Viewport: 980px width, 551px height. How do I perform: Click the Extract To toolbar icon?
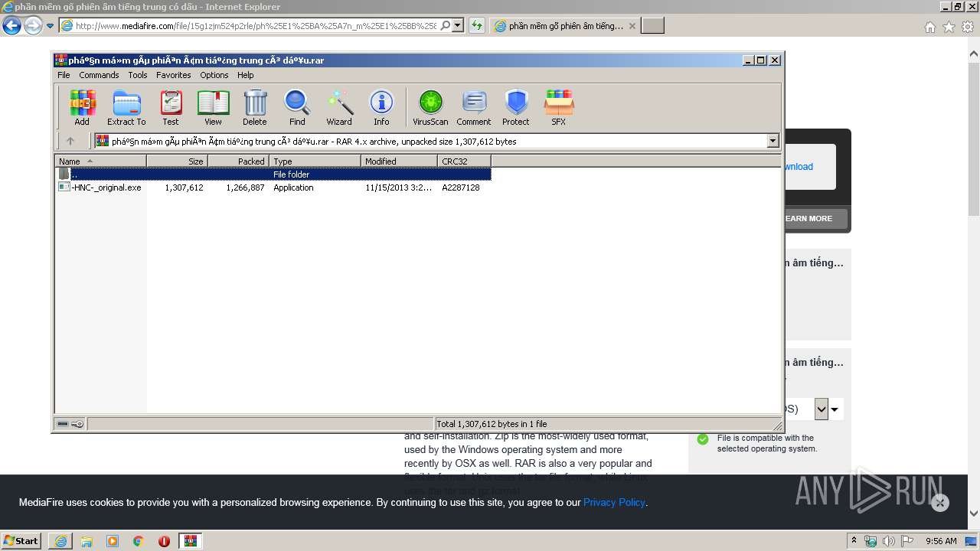click(x=126, y=107)
